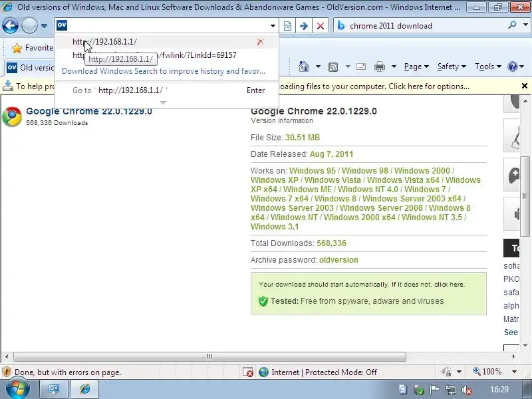Click the oldversion archive password text

338,260
